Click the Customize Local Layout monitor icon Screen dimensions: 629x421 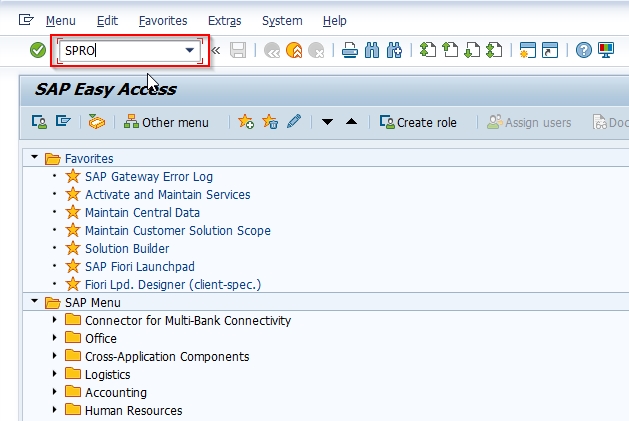tap(606, 51)
